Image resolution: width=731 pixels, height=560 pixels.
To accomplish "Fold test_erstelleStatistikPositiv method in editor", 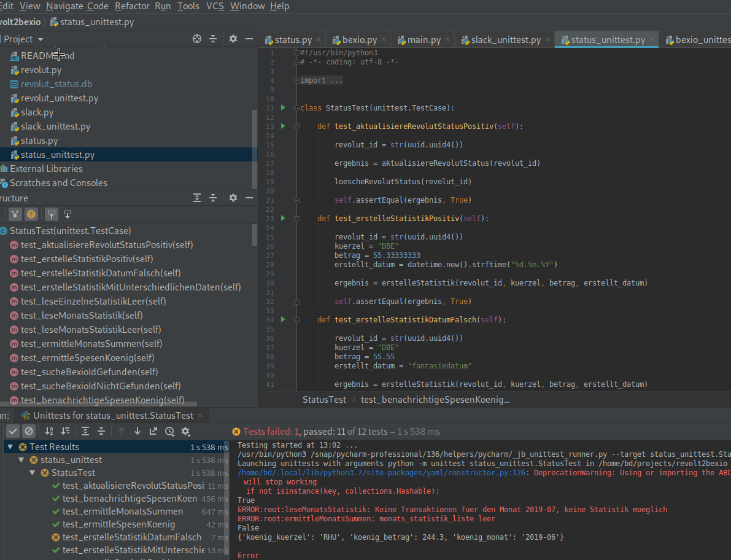I will 296,218.
